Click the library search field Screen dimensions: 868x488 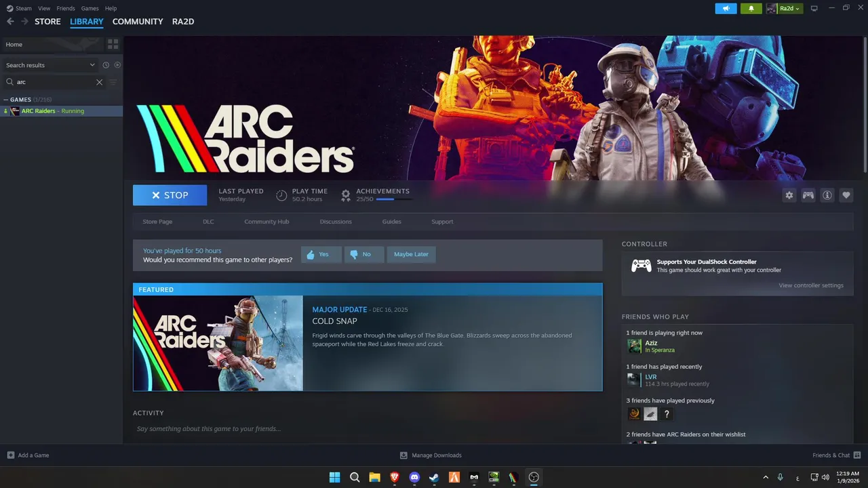(54, 82)
